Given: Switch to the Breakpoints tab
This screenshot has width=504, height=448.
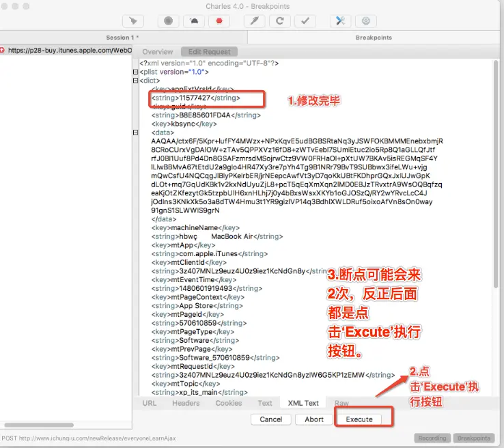Looking at the screenshot, I should pyautogui.click(x=374, y=38).
